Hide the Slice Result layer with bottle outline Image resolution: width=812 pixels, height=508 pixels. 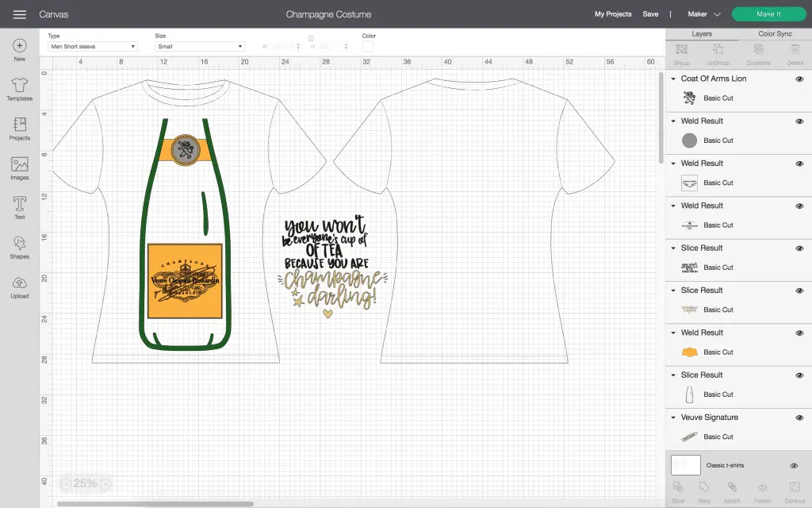click(799, 375)
